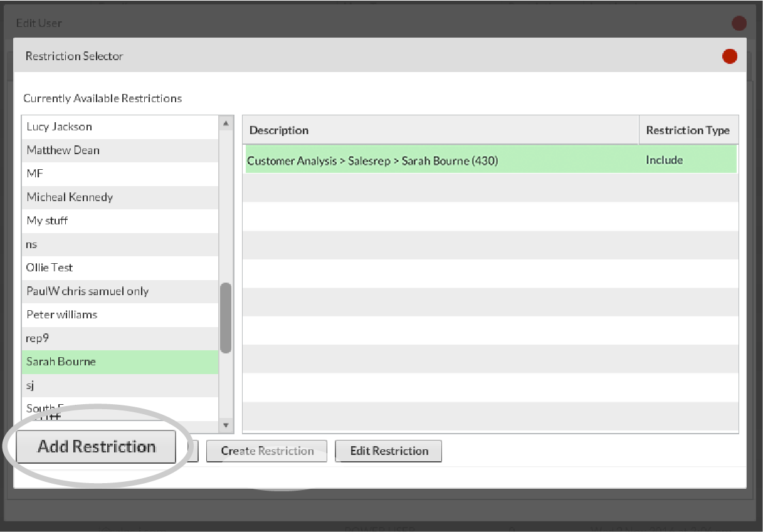
Task: Select the Sarah Bourne restriction
Action: coord(120,362)
